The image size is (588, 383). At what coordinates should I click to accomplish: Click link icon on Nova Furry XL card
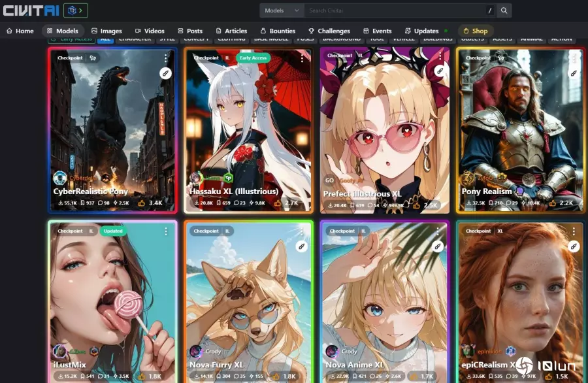(301, 246)
